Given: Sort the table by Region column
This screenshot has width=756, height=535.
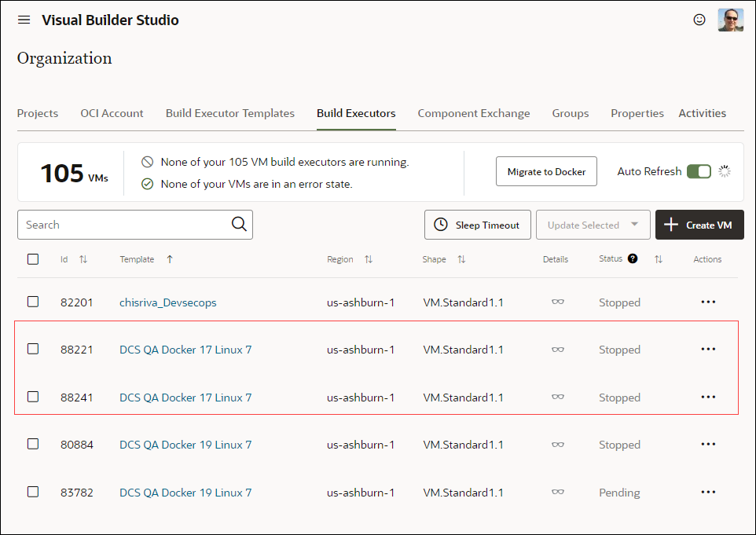Looking at the screenshot, I should (x=368, y=259).
